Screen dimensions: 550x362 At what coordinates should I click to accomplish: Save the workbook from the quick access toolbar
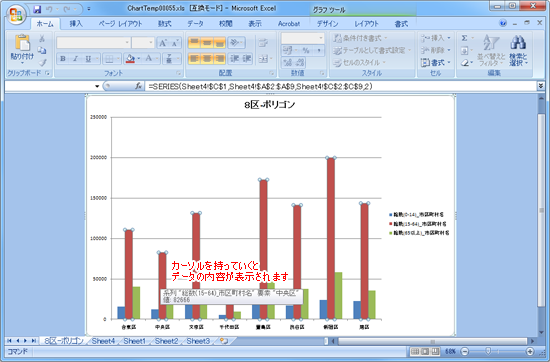click(x=37, y=9)
